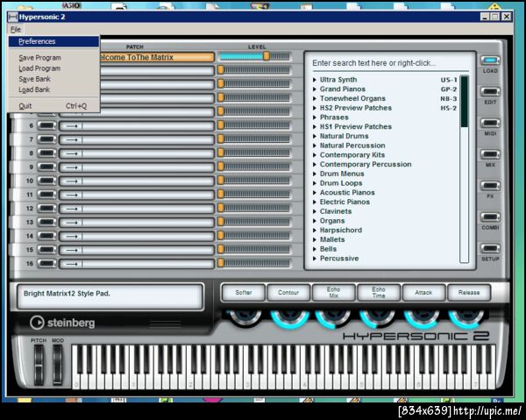The image size is (526, 420).
Task: Toggle slot 15 activation LED
Action: pos(46,250)
